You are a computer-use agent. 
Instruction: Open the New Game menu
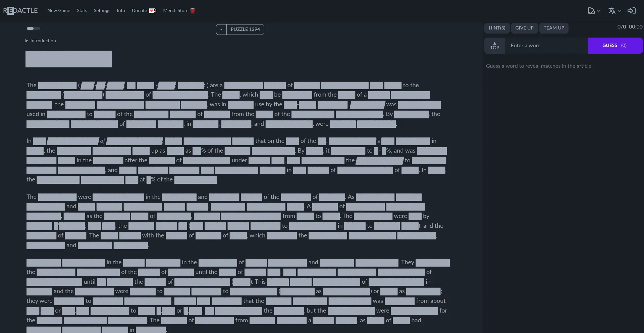tap(59, 10)
